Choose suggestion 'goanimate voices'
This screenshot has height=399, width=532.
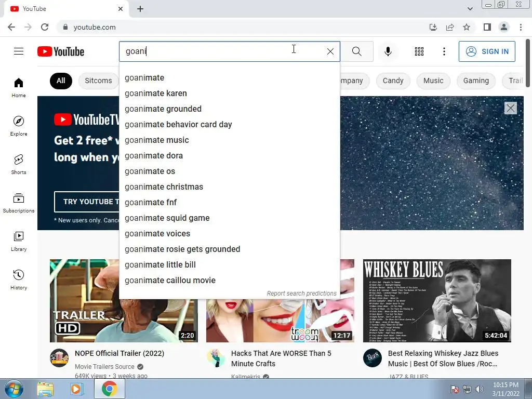[229, 234]
